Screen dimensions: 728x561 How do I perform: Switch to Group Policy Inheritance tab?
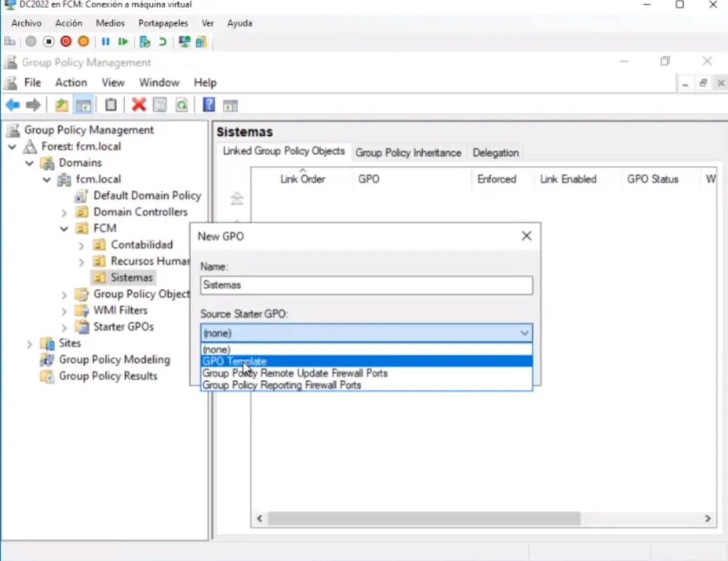pos(408,152)
